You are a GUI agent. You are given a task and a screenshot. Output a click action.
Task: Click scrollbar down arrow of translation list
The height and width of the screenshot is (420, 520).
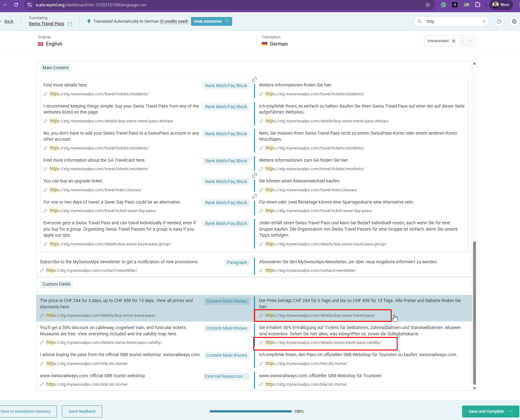pos(474,389)
